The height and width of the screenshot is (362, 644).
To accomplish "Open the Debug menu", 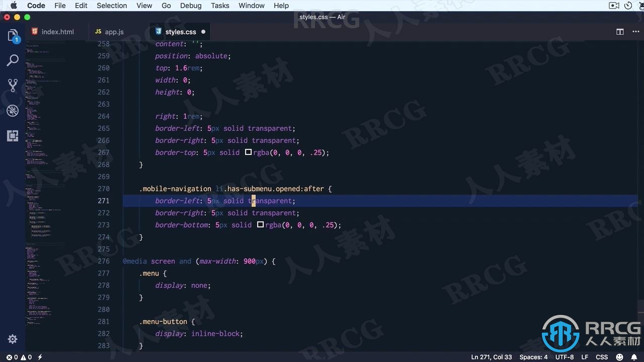I will pos(191,6).
